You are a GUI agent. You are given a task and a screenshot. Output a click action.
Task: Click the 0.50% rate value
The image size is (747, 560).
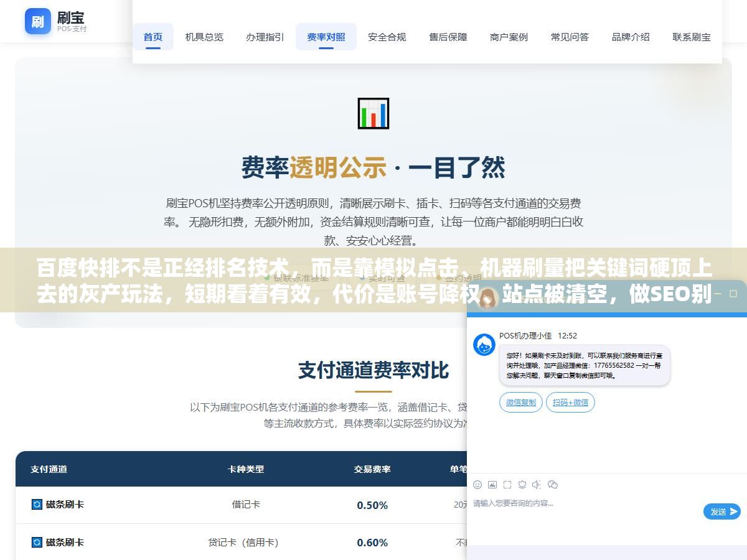coord(372,505)
